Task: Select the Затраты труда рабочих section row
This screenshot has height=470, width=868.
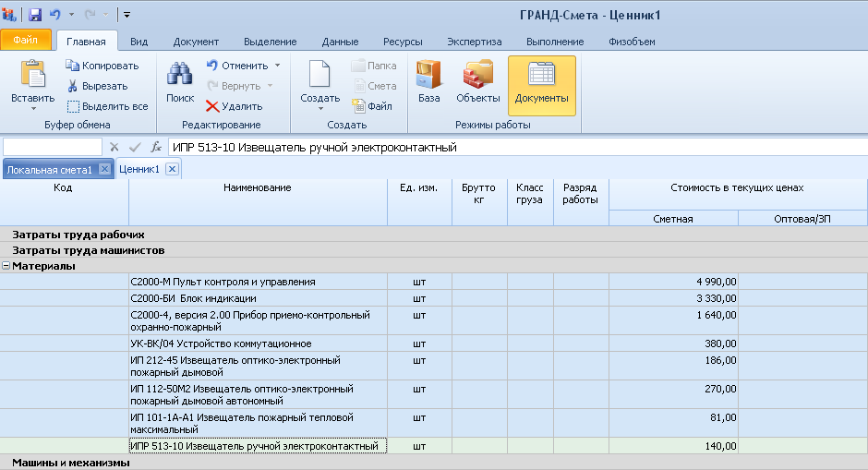Action: tap(434, 235)
